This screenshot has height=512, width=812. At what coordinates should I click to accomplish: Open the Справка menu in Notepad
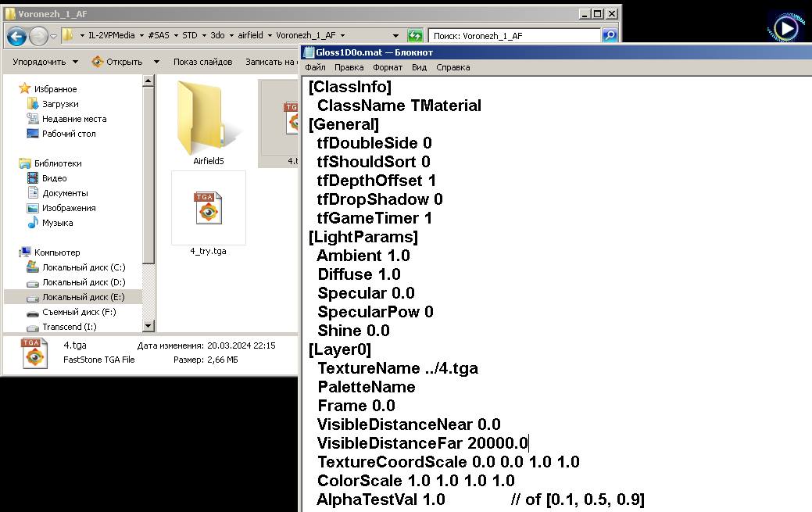tap(453, 67)
